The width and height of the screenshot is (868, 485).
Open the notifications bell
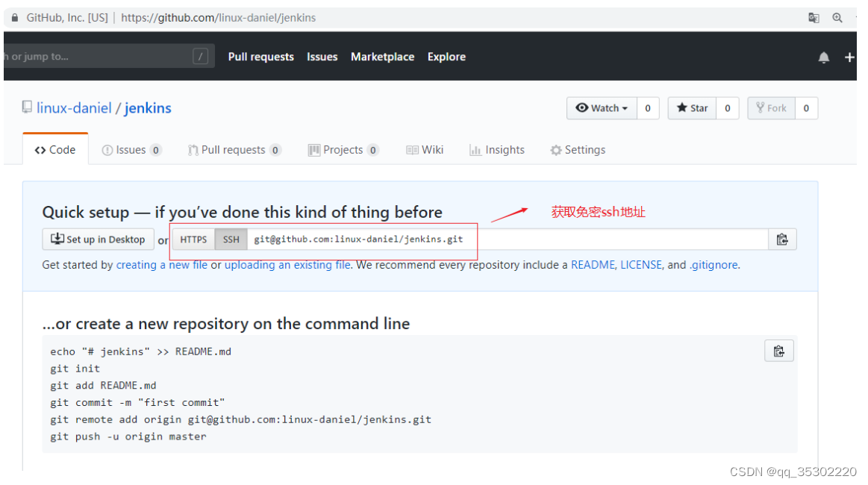point(824,57)
